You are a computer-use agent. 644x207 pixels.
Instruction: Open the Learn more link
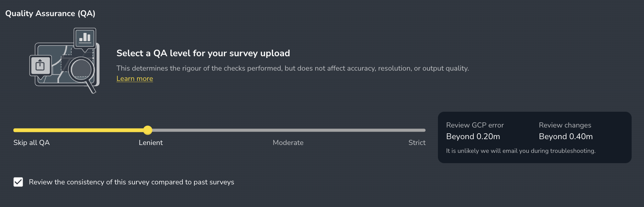135,78
